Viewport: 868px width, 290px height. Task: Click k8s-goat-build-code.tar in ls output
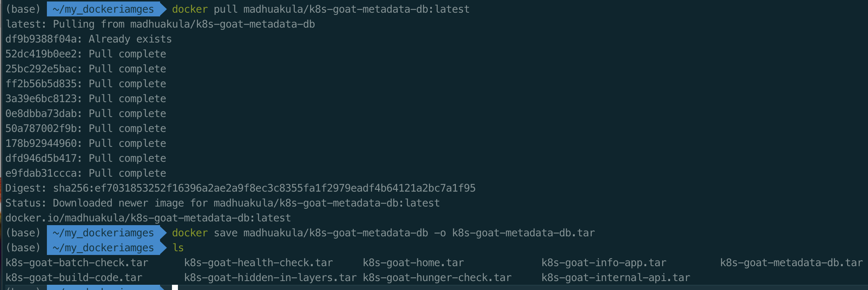click(74, 278)
